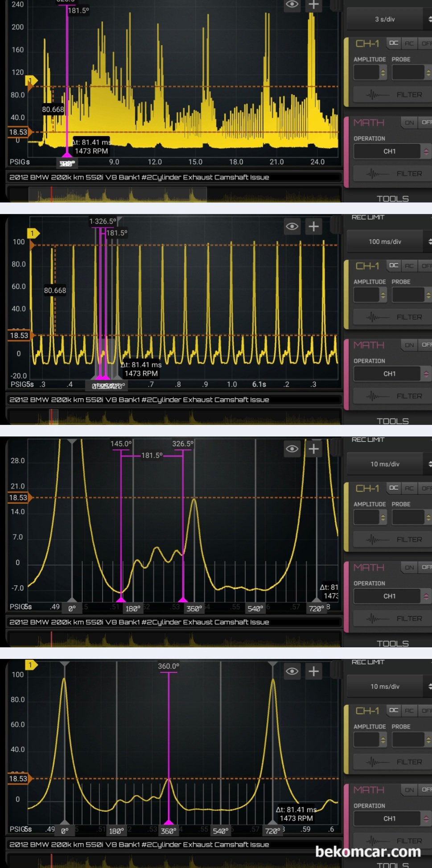Viewport: 432px width, 868px height.
Task: Click the pink 360.0° cursor handle in the bottom panel
Action: click(x=169, y=823)
